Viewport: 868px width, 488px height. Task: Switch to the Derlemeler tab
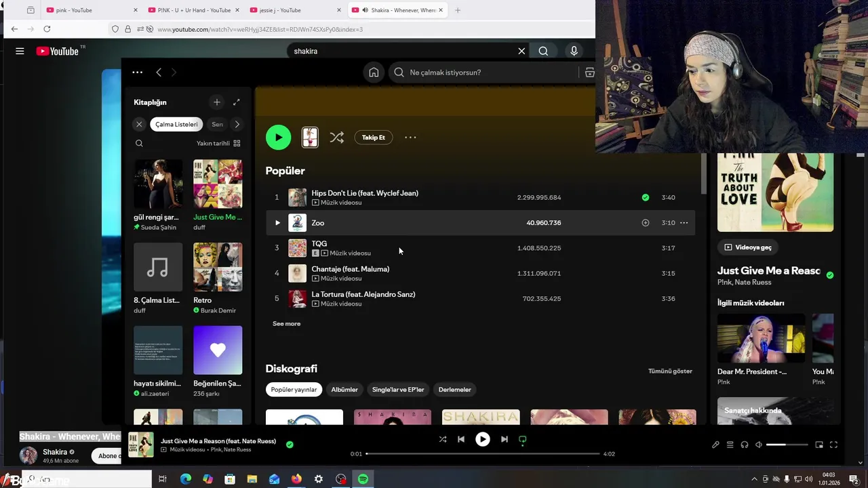pyautogui.click(x=454, y=390)
